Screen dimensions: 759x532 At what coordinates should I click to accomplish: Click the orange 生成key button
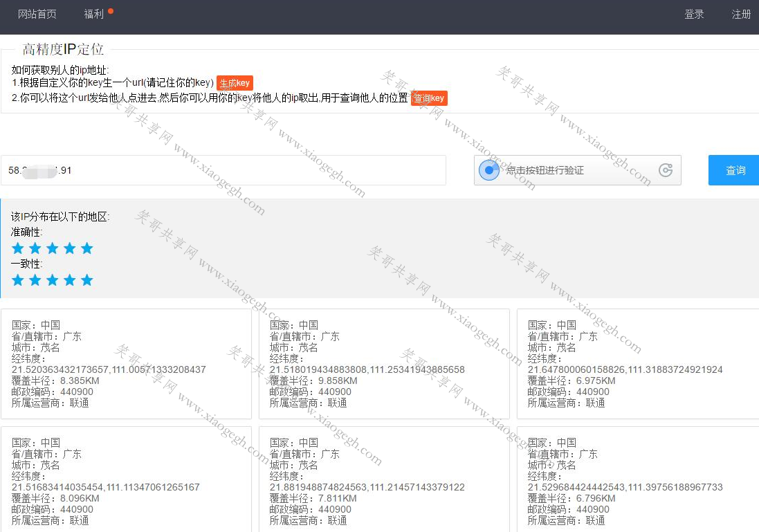(x=235, y=83)
